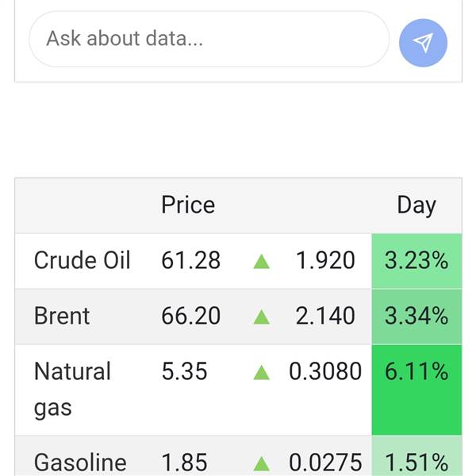This screenshot has height=476, width=476.
Task: Sort by the Day column header
Action: [416, 205]
